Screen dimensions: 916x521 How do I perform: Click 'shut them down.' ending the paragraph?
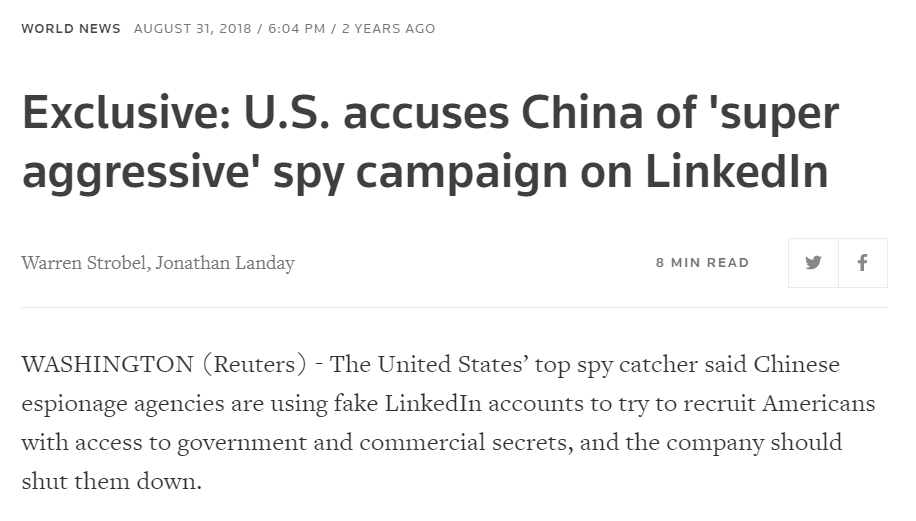pos(111,481)
